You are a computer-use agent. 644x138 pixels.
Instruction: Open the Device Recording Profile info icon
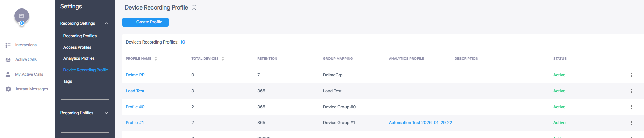(x=194, y=7)
